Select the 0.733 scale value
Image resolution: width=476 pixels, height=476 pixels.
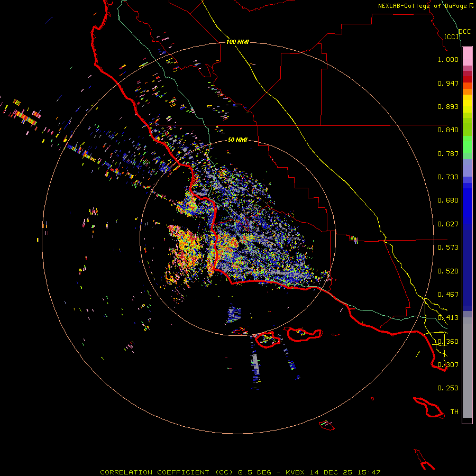click(x=448, y=177)
